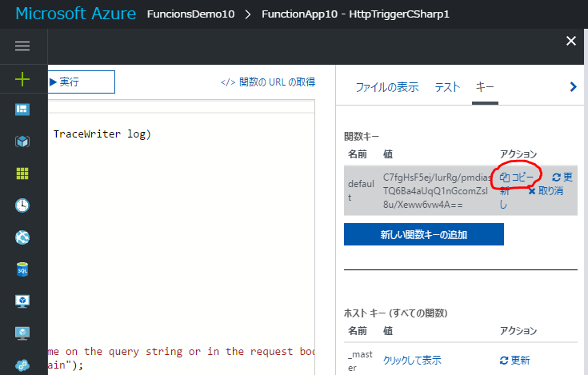Open the Cloud services gear icon
The image size is (588, 375).
click(22, 365)
